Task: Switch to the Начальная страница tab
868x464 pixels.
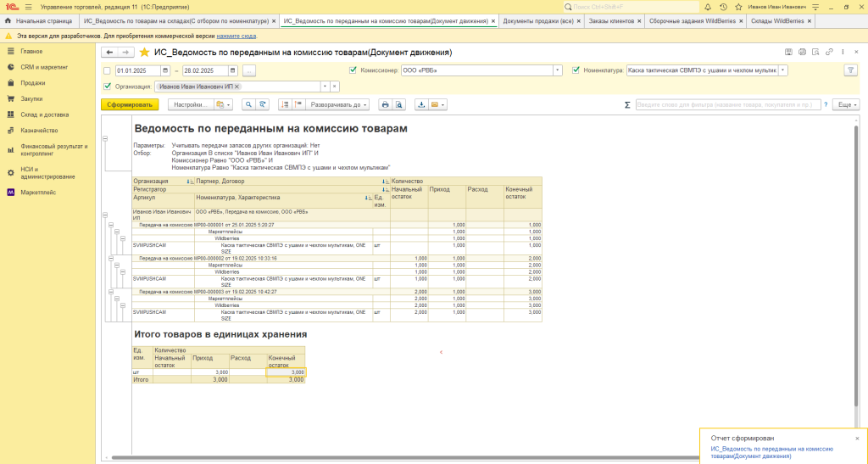Action: (39, 21)
